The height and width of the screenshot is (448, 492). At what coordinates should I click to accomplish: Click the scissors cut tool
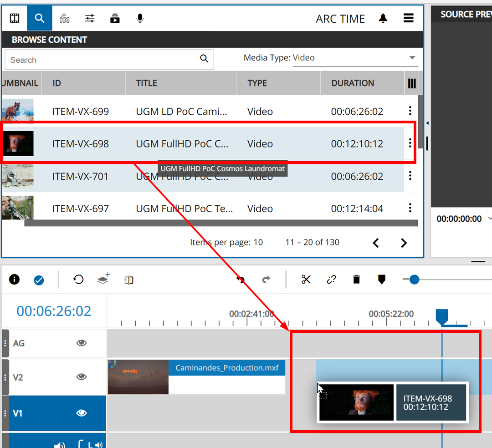click(x=306, y=280)
